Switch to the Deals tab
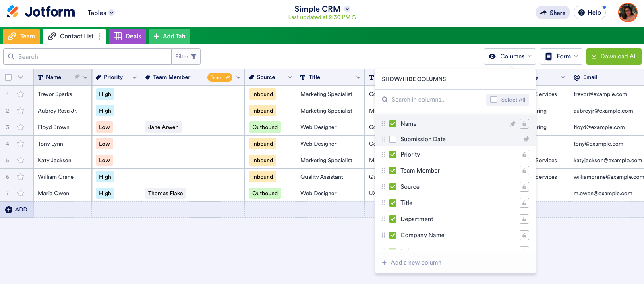 click(127, 36)
